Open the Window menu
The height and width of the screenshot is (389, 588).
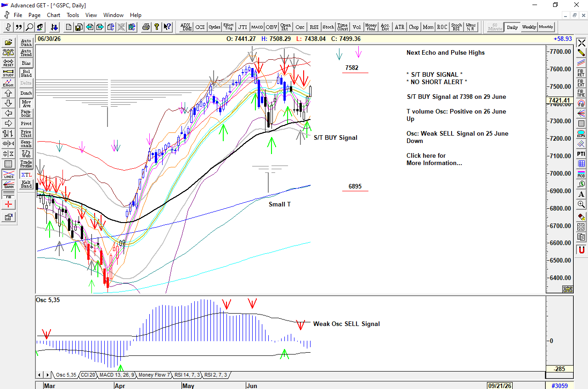point(113,15)
